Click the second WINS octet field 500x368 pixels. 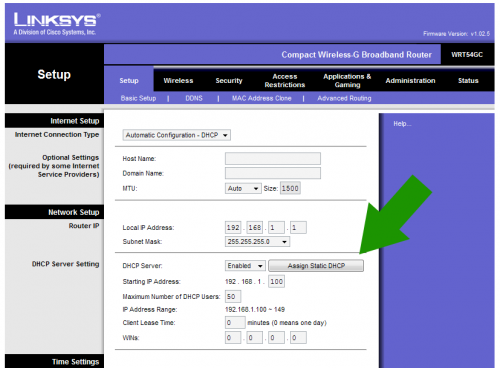[x=255, y=338]
